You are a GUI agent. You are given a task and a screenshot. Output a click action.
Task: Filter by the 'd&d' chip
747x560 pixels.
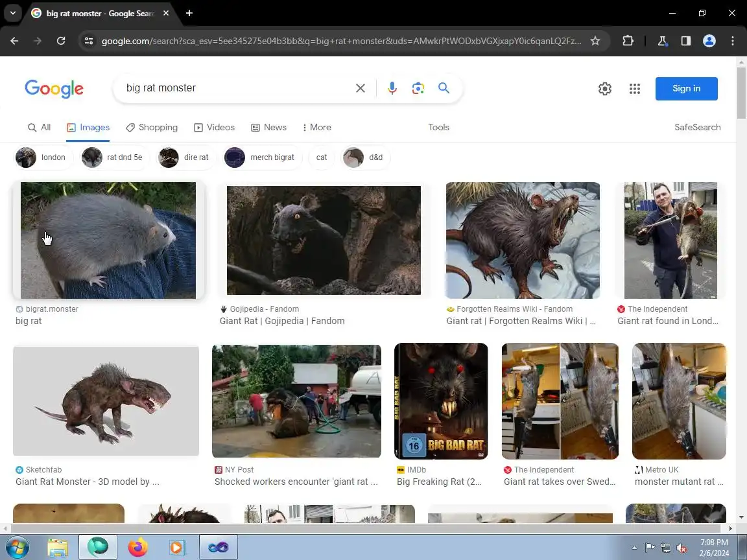366,157
